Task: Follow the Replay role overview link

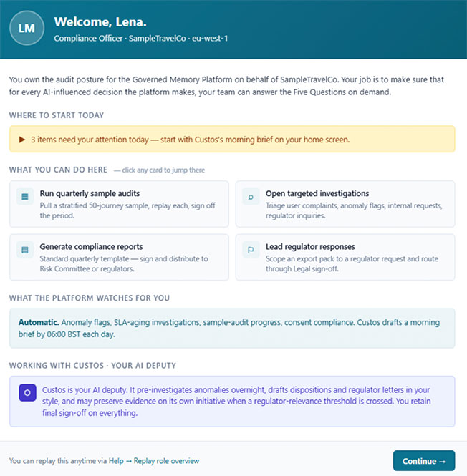Action: [166, 461]
